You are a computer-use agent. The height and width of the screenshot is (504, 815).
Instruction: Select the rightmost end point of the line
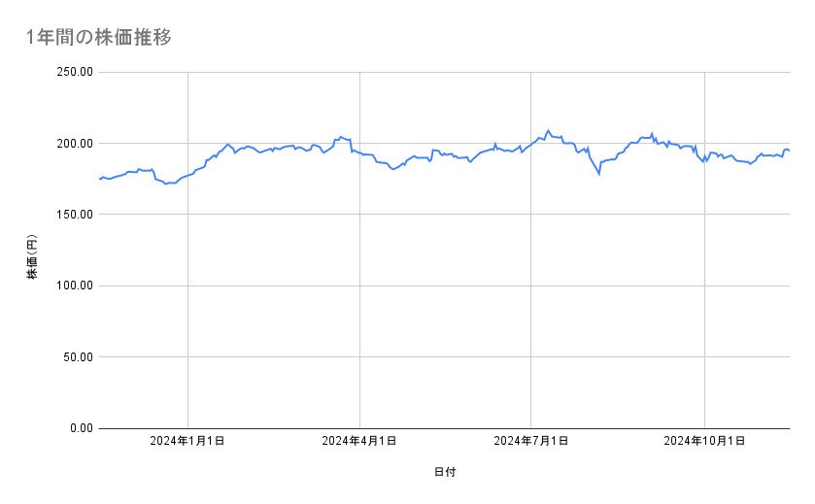[x=790, y=151]
